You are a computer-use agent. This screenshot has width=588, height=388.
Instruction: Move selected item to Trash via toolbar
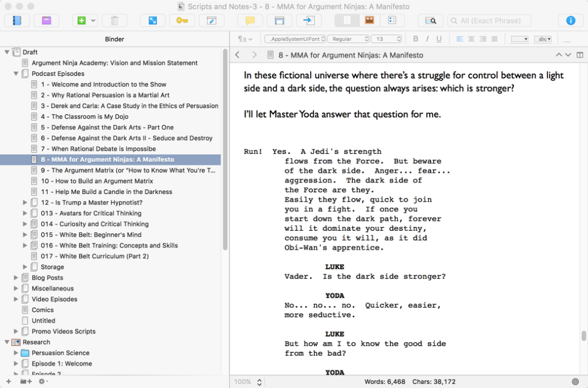114,21
